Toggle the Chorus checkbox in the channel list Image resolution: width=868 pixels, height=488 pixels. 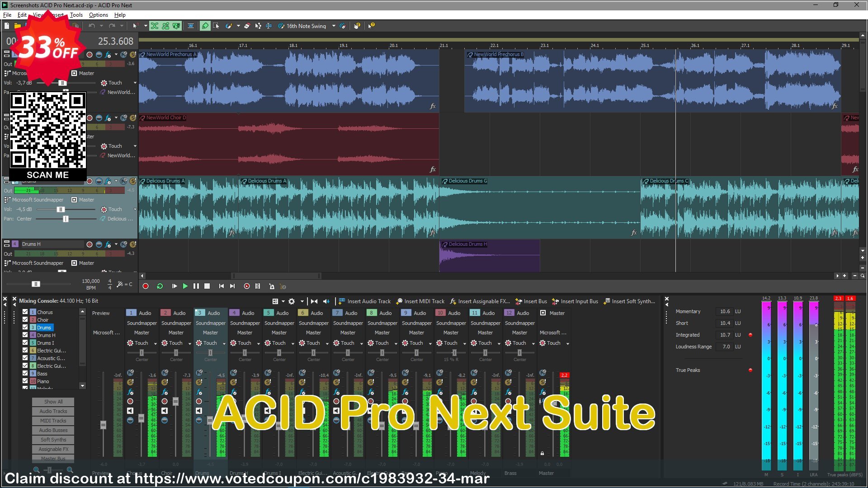(x=25, y=312)
